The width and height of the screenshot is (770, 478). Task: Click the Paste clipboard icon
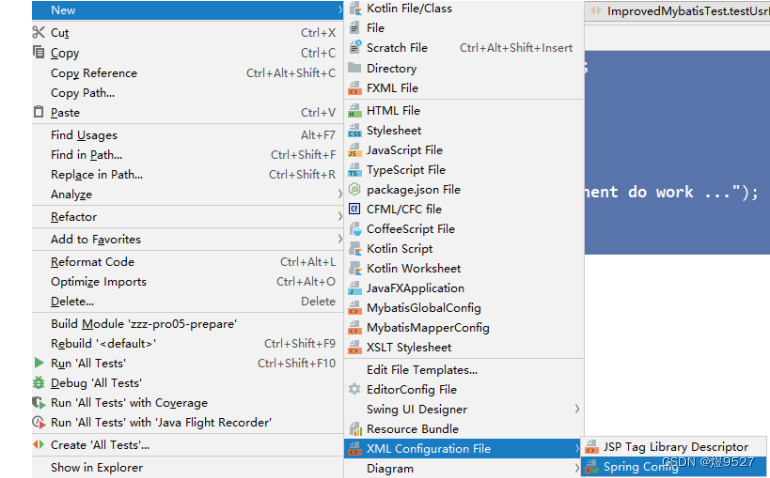[x=38, y=112]
